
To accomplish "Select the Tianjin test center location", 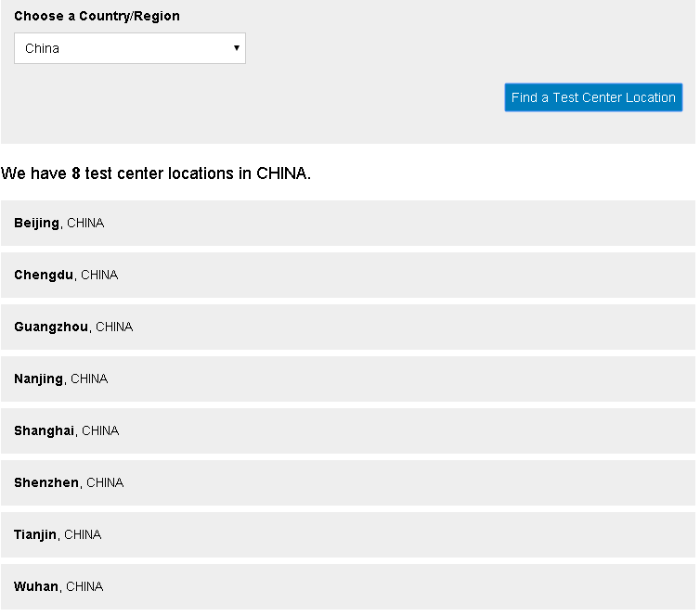I will pyautogui.click(x=35, y=534).
